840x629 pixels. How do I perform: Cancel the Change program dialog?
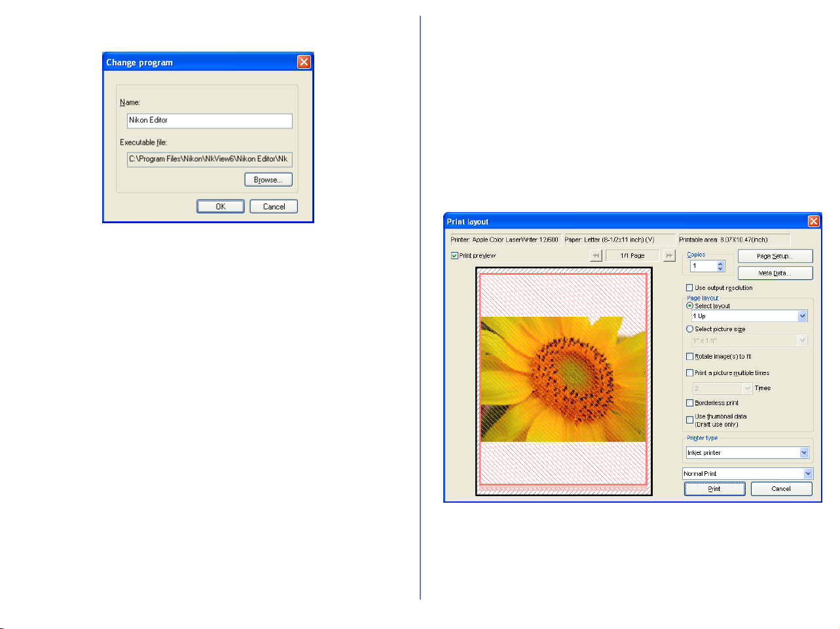click(274, 207)
